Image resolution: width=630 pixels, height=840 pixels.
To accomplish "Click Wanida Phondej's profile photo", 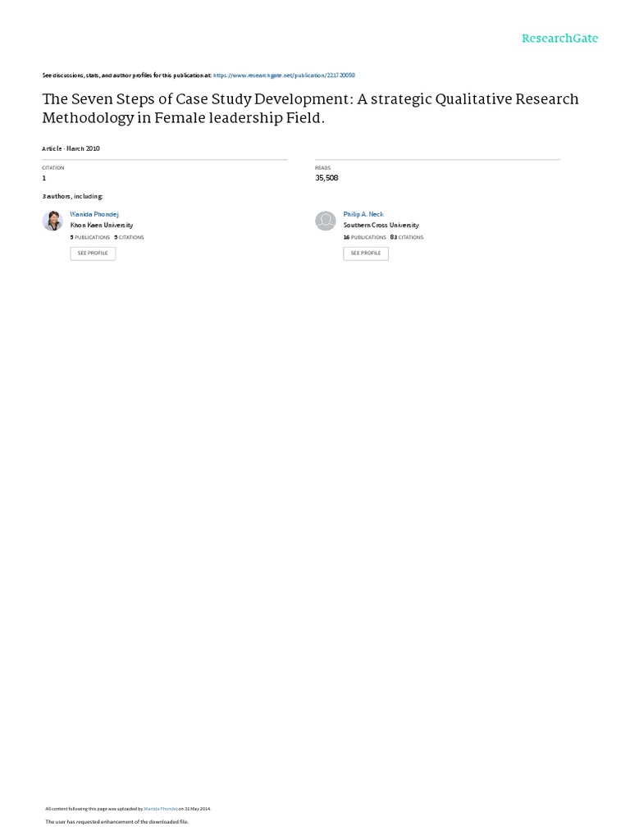I will pos(52,221).
